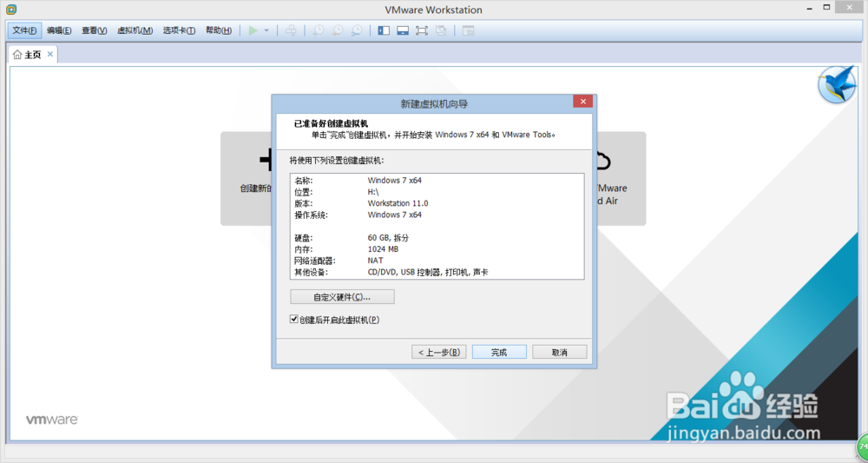The width and height of the screenshot is (868, 463).
Task: Click the send Ctrl+Alt+Del toolbar icon
Action: point(291,30)
